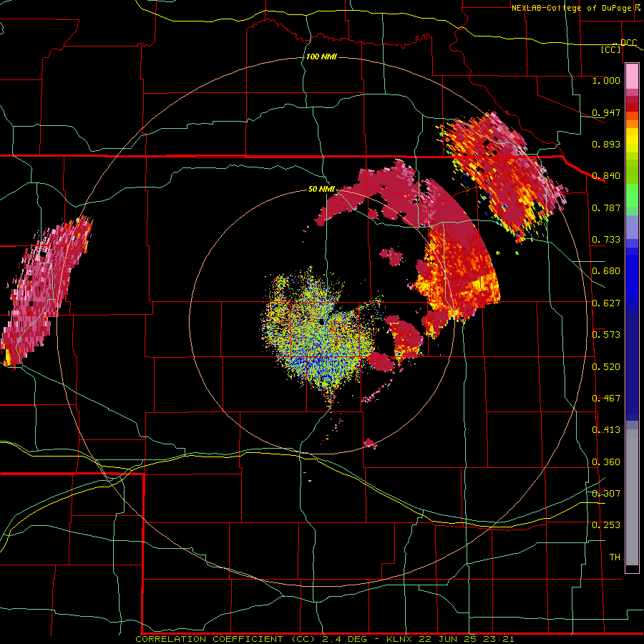Click the [CC] units label
Screen dimensions: 644x644
(611, 49)
